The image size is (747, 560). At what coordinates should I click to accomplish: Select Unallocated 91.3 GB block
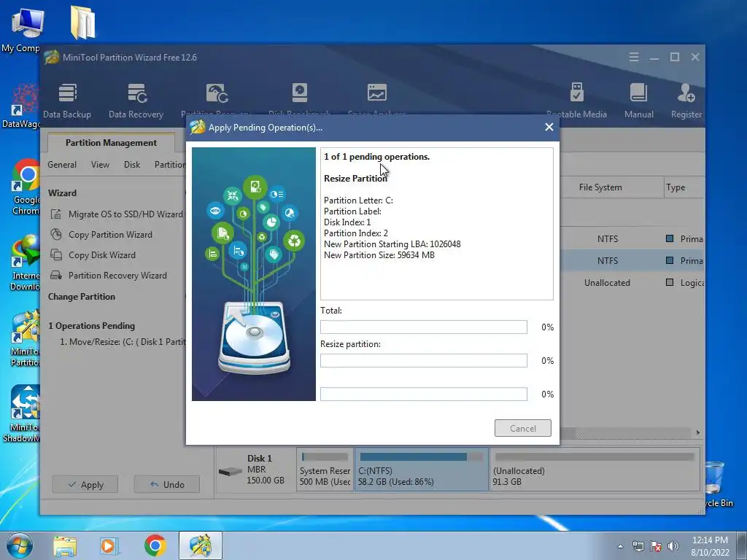(x=595, y=470)
